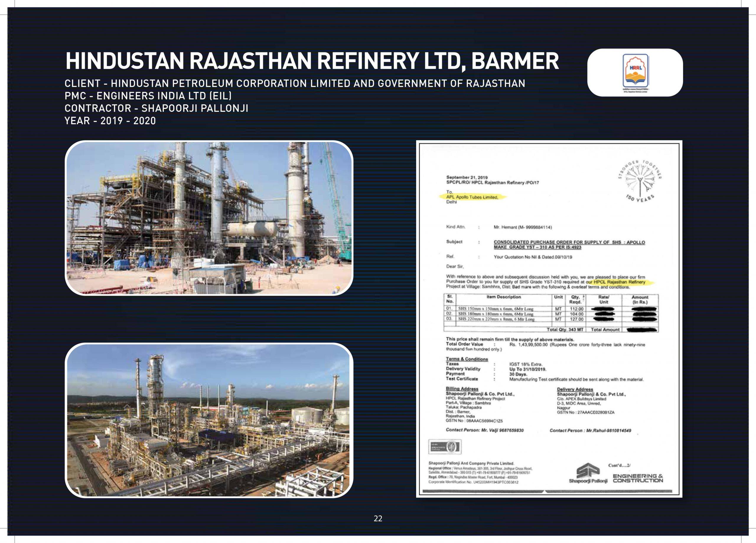Click the Delivery Address heading
756x543 pixels.
575,389
